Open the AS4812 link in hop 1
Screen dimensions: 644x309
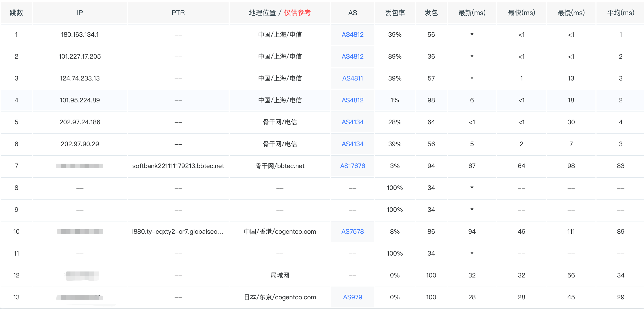(352, 35)
